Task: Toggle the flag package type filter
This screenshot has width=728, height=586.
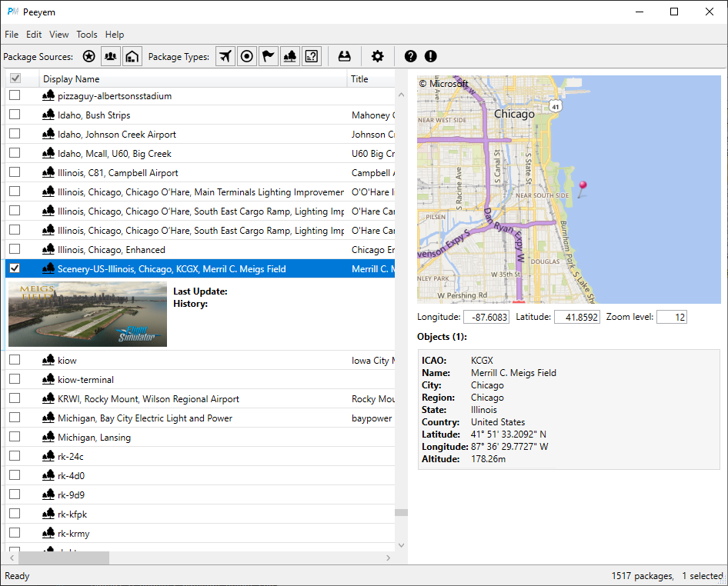Action: tap(269, 57)
